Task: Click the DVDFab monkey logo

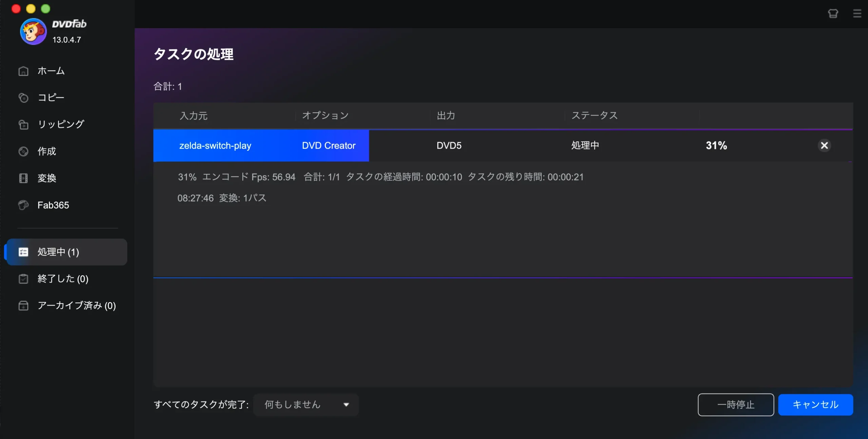Action: [33, 32]
